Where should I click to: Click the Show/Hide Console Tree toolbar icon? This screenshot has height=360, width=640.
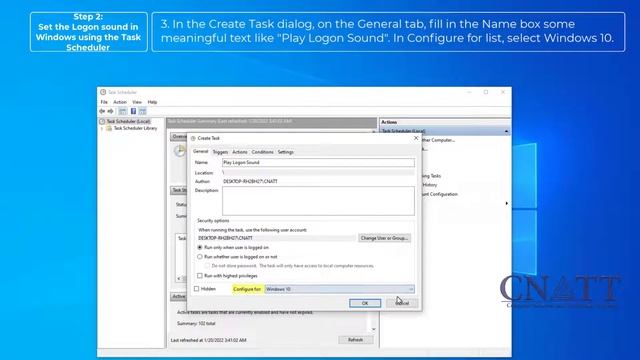(x=122, y=111)
